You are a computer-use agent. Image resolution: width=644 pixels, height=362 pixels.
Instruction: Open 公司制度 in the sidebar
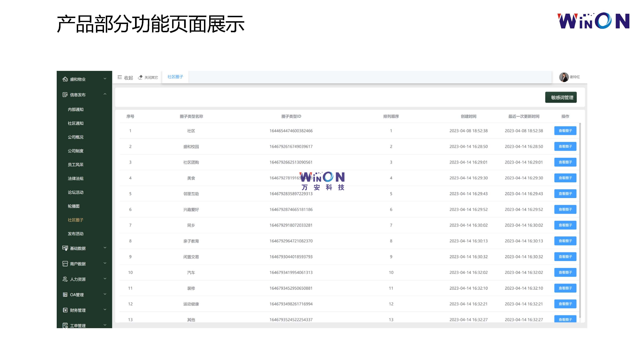(76, 151)
